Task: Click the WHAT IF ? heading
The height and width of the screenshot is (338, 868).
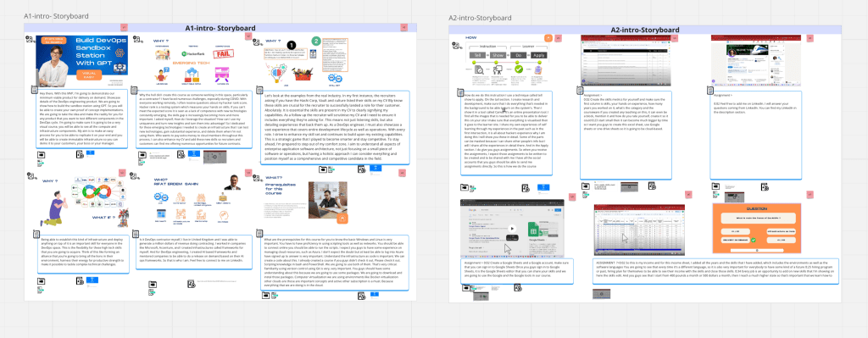Action: coord(103,218)
